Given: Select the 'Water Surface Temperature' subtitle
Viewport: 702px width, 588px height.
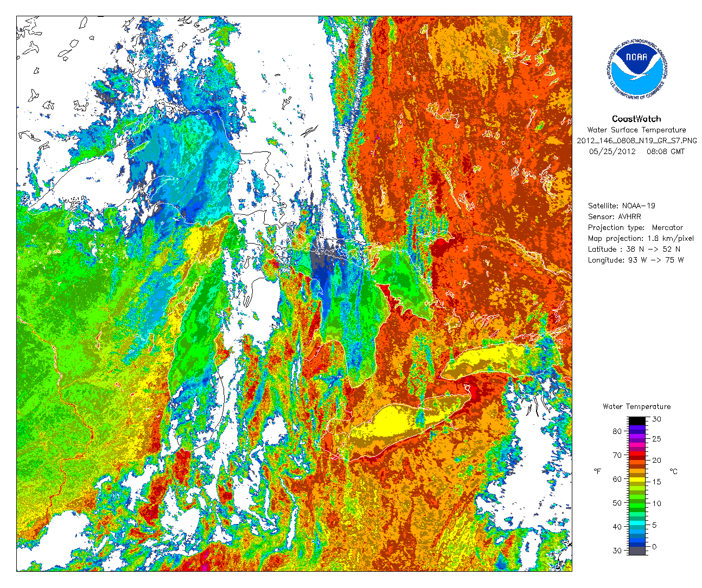Looking at the screenshot, I should tap(636, 130).
